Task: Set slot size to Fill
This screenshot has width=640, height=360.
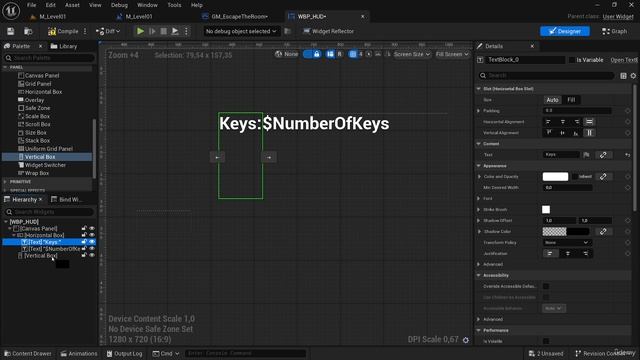Action: tap(571, 100)
